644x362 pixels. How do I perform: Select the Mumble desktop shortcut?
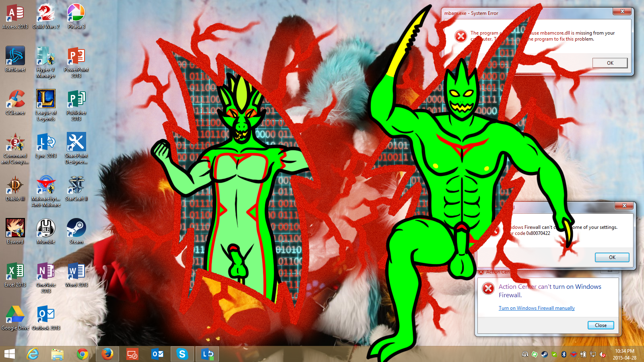(46, 231)
